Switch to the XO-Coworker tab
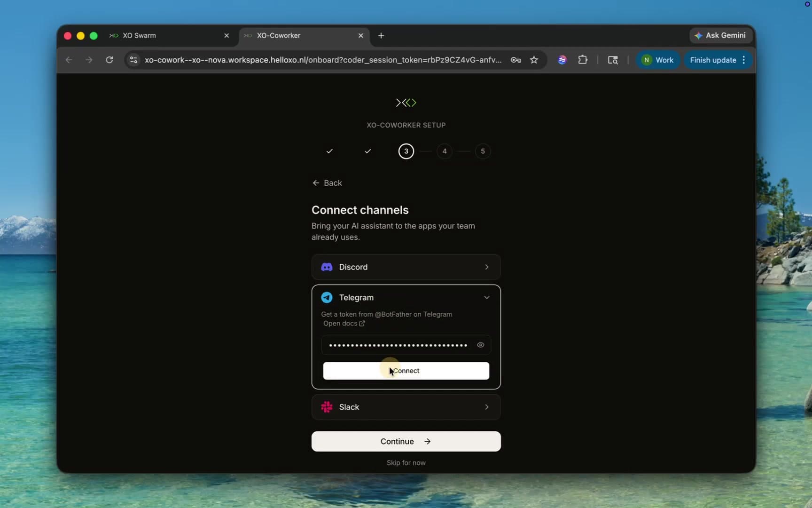The image size is (812, 508). (304, 35)
